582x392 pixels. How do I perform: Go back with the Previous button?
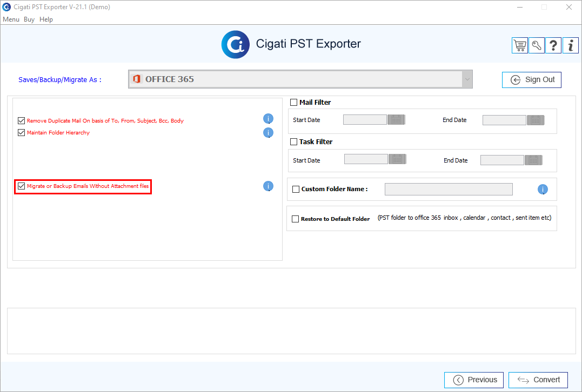click(473, 380)
